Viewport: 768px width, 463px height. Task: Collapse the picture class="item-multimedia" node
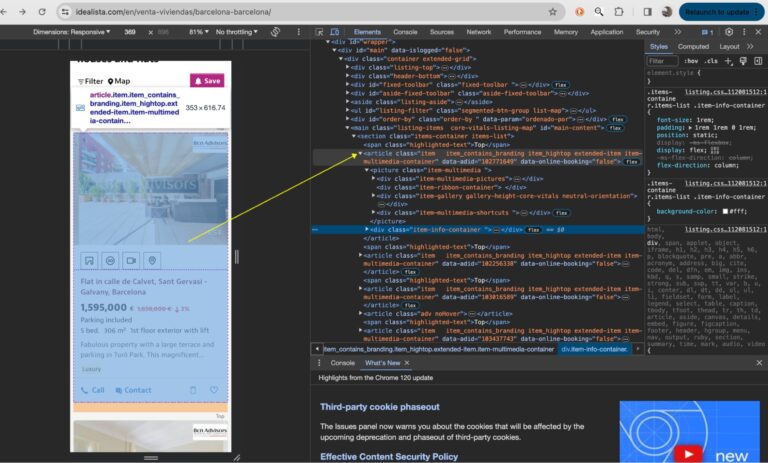point(366,170)
